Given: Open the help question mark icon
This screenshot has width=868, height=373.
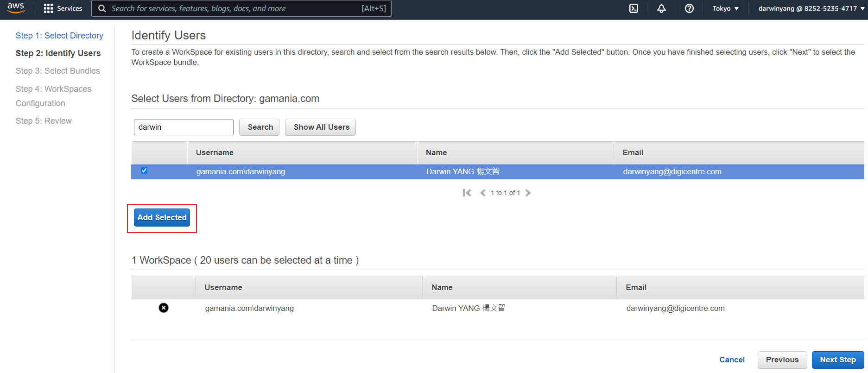Looking at the screenshot, I should click(689, 8).
